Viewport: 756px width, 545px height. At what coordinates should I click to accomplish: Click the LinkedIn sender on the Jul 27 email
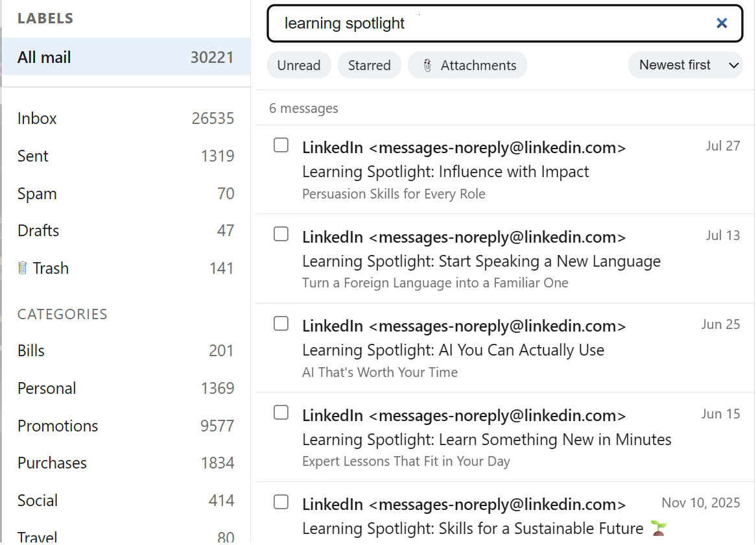[464, 147]
